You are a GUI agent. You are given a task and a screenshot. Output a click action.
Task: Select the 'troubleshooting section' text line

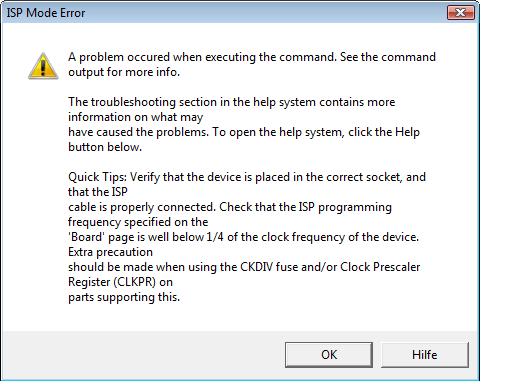click(232, 102)
